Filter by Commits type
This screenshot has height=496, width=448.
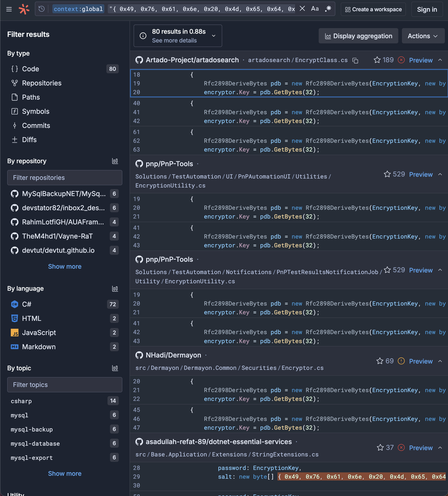pyautogui.click(x=65, y=125)
